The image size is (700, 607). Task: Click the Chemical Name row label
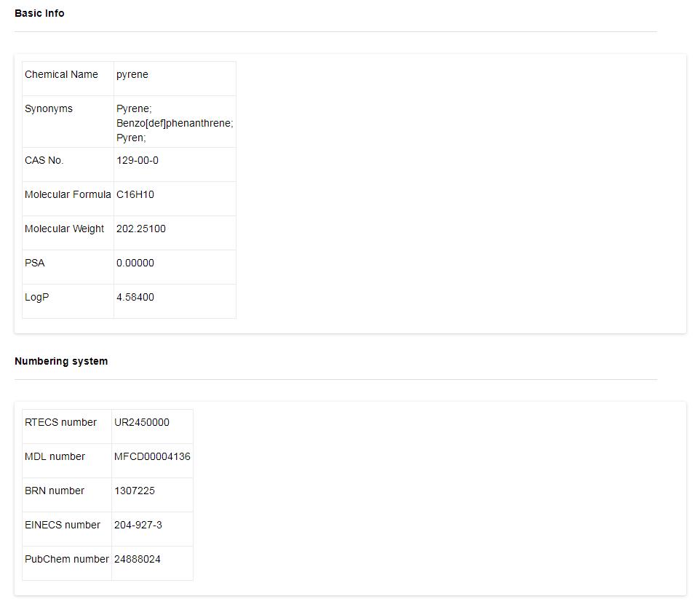(61, 74)
